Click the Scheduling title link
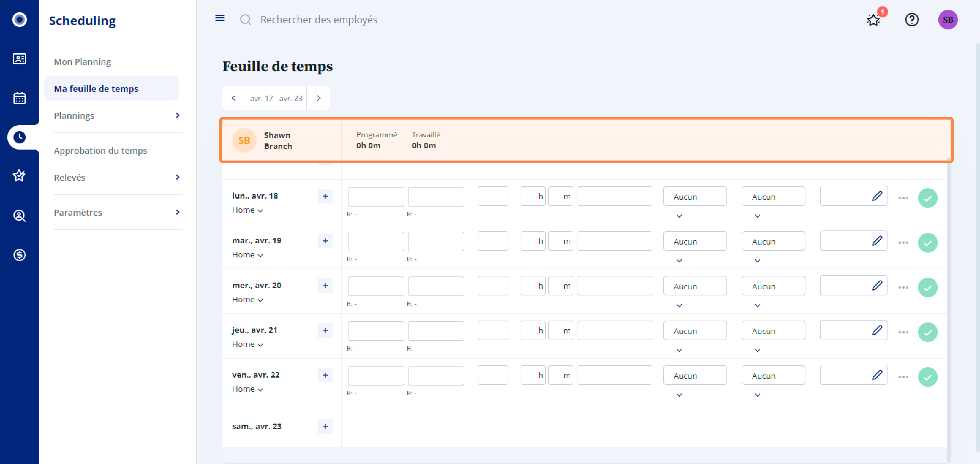The image size is (980, 464). [82, 21]
